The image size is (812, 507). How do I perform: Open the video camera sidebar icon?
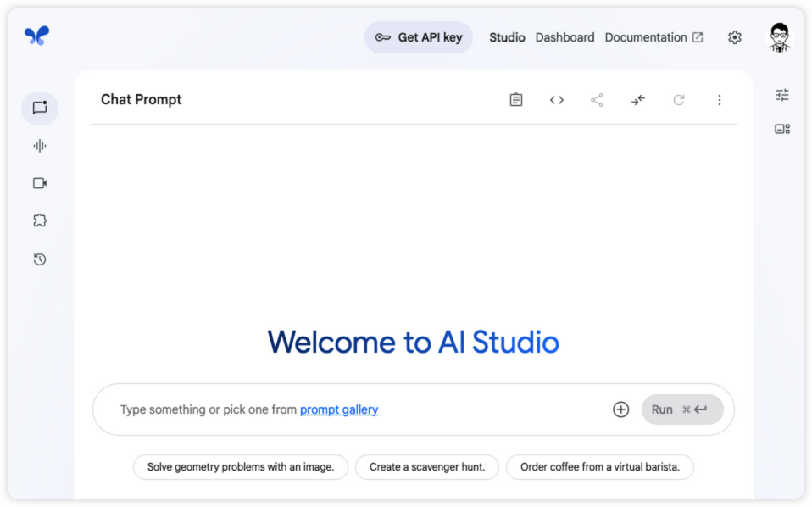40,183
